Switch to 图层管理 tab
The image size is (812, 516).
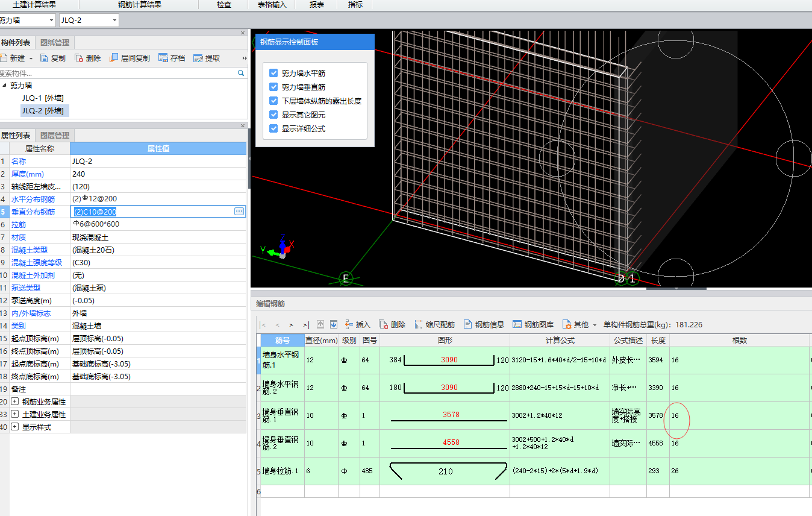coord(55,136)
